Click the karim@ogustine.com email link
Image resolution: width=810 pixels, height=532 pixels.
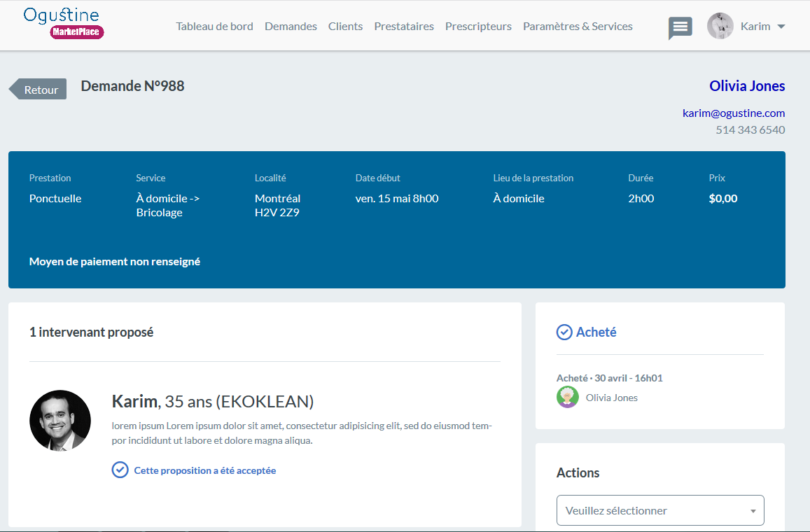734,113
